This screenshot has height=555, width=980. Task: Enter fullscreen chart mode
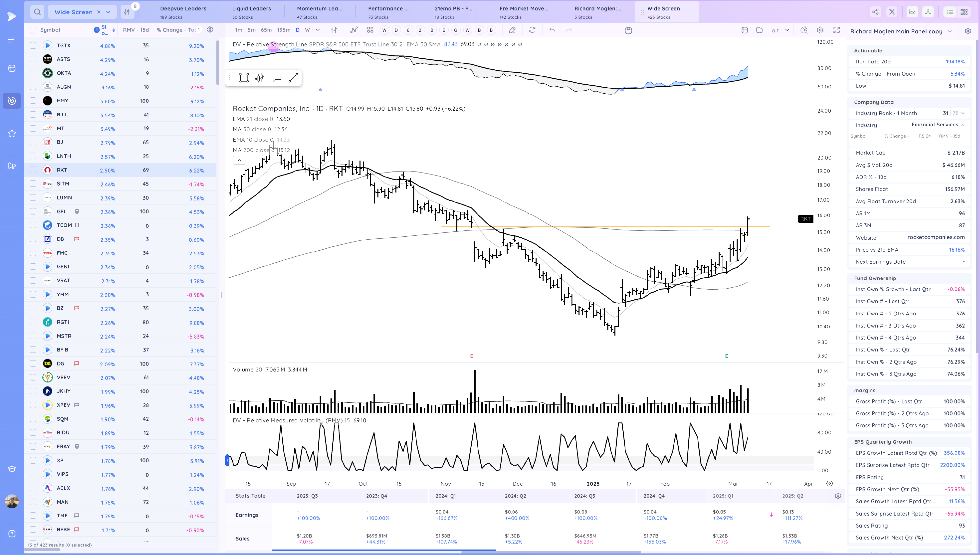pyautogui.click(x=837, y=30)
